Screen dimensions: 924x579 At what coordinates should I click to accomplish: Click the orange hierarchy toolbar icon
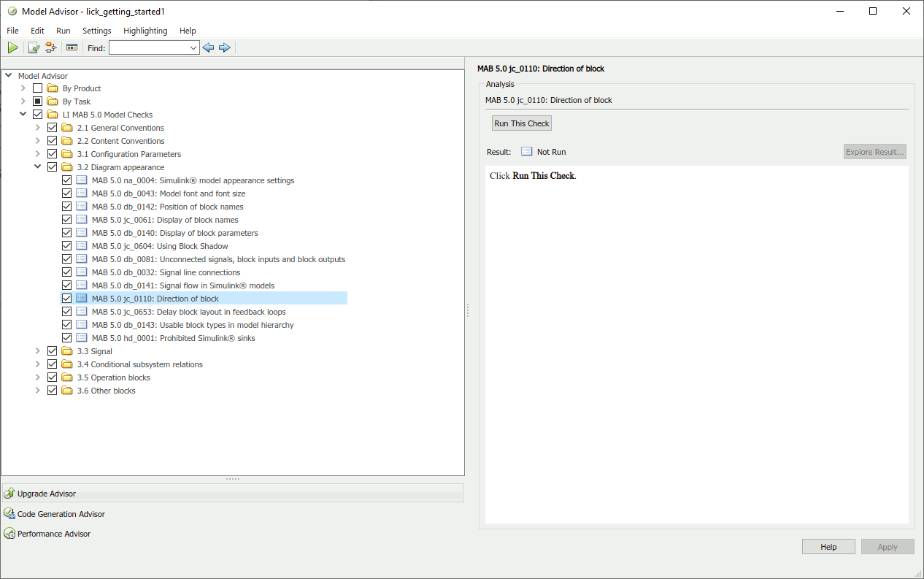click(x=50, y=47)
